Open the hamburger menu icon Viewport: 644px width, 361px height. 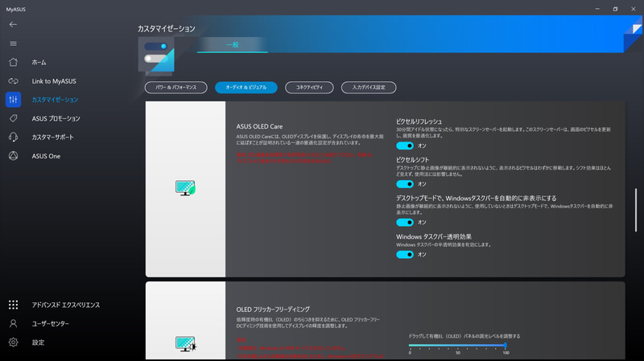click(x=13, y=43)
